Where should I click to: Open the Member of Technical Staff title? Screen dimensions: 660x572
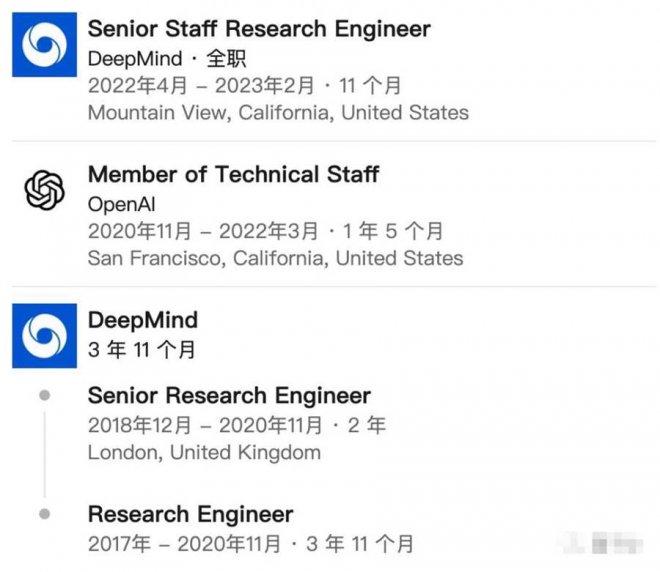click(233, 174)
